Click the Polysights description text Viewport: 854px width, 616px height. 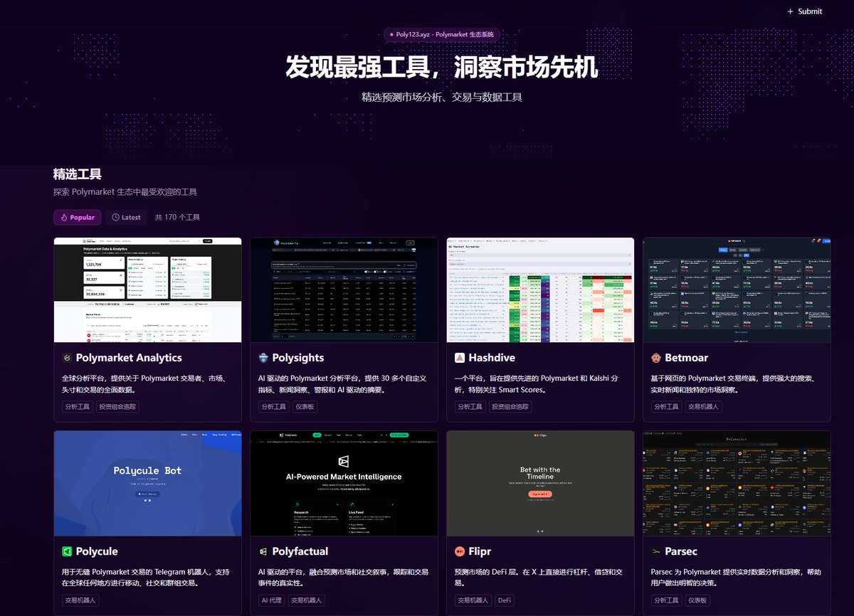tap(342, 384)
